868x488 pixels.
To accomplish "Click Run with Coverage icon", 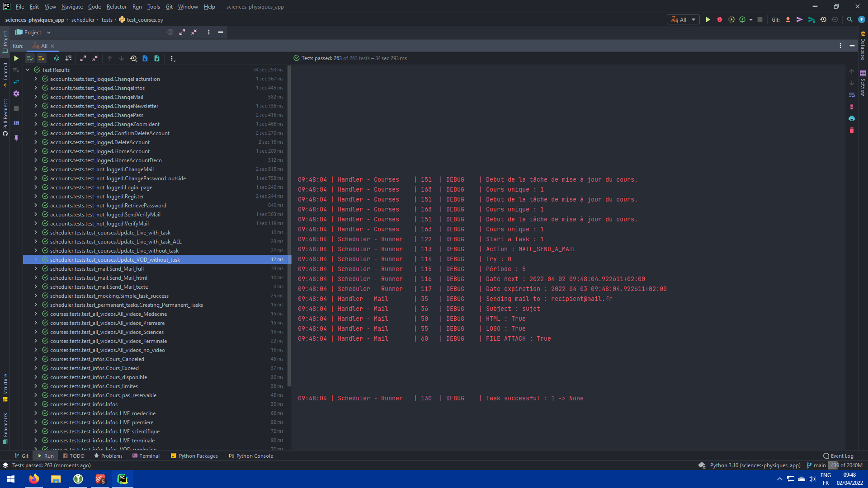I will 731,19.
